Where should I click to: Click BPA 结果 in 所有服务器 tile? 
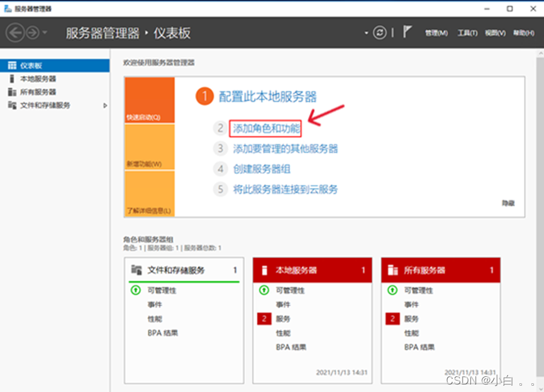(419, 347)
